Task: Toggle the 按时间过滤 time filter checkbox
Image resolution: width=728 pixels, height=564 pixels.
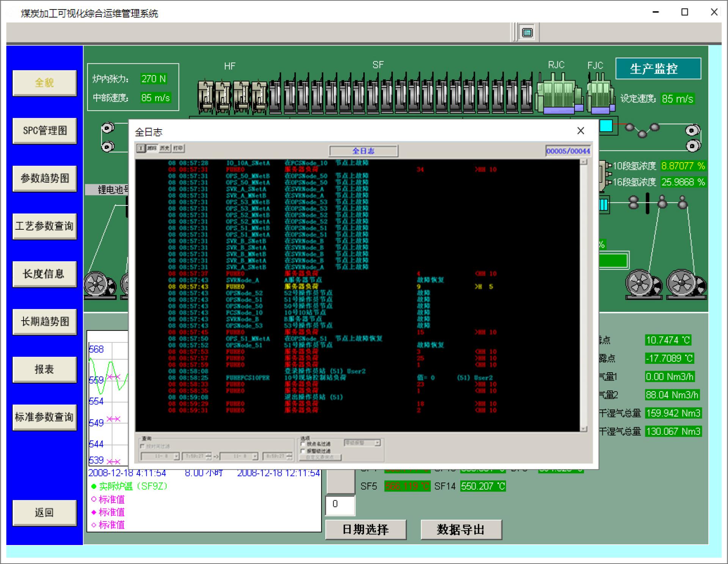Action: click(x=143, y=446)
